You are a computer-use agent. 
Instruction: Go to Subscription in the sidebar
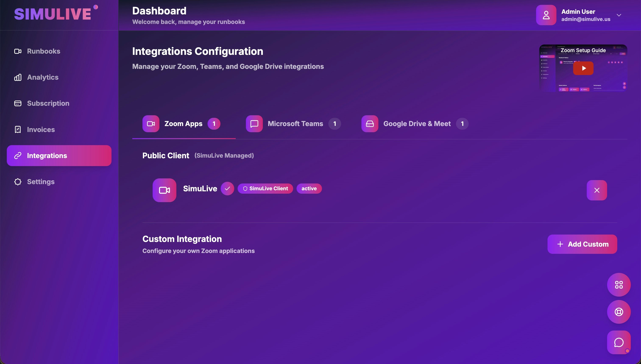pos(48,103)
